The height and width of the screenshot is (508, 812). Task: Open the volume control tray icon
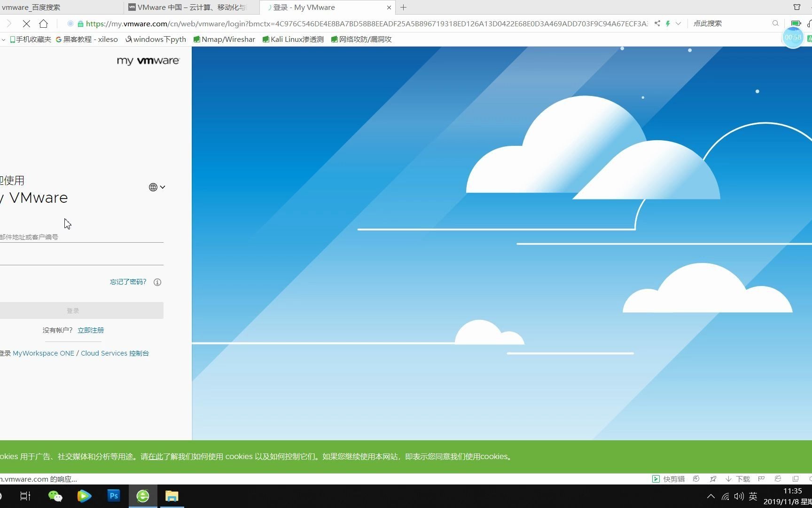pyautogui.click(x=739, y=496)
